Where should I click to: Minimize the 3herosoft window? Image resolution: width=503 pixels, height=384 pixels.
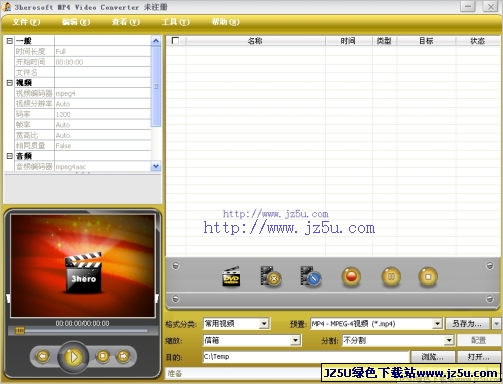(468, 6)
